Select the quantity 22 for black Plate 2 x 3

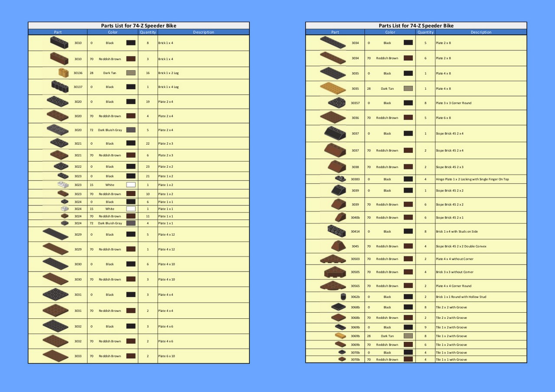click(x=148, y=143)
